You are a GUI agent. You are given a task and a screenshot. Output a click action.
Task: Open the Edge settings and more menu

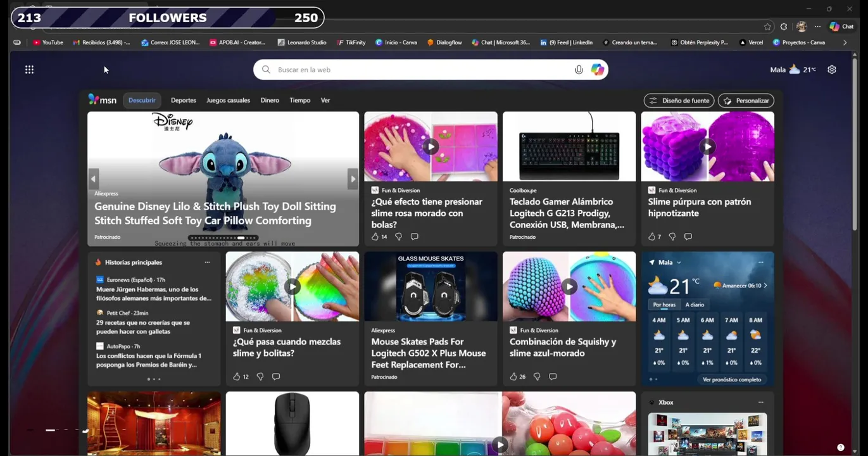pyautogui.click(x=817, y=27)
